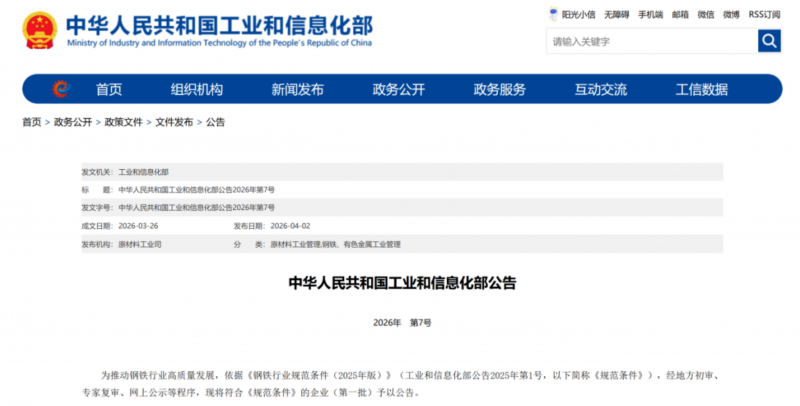
Task: Click the 阳光小信 mascot icon
Action: [x=555, y=15]
